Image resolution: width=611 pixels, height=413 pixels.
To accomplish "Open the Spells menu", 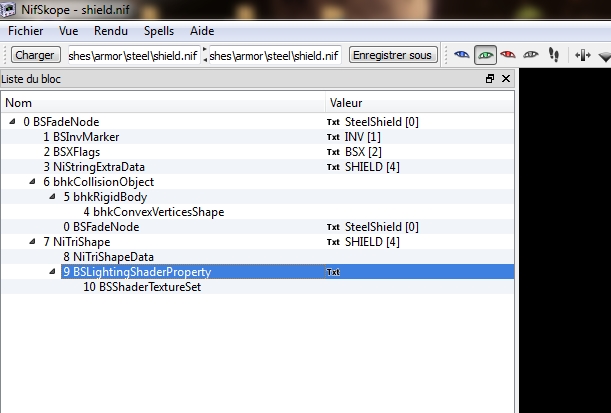I will [159, 31].
